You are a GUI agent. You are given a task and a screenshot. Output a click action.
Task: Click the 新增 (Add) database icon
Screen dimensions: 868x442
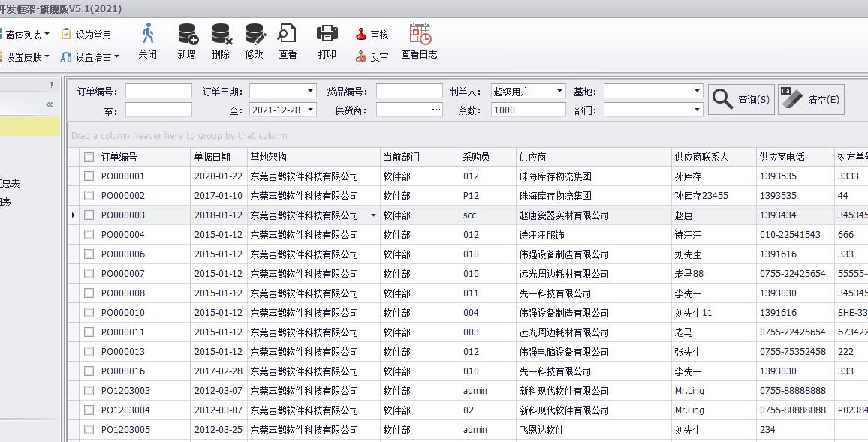pos(187,35)
